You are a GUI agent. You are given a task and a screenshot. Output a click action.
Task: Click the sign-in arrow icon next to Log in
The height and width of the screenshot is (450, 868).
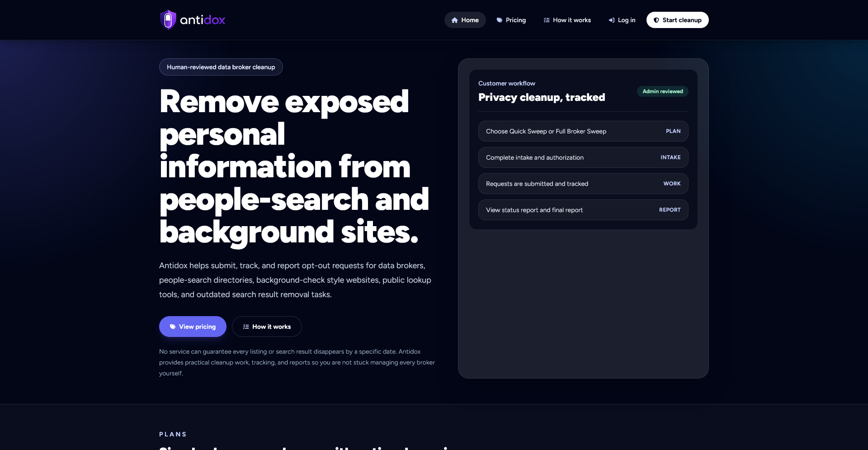tap(612, 20)
